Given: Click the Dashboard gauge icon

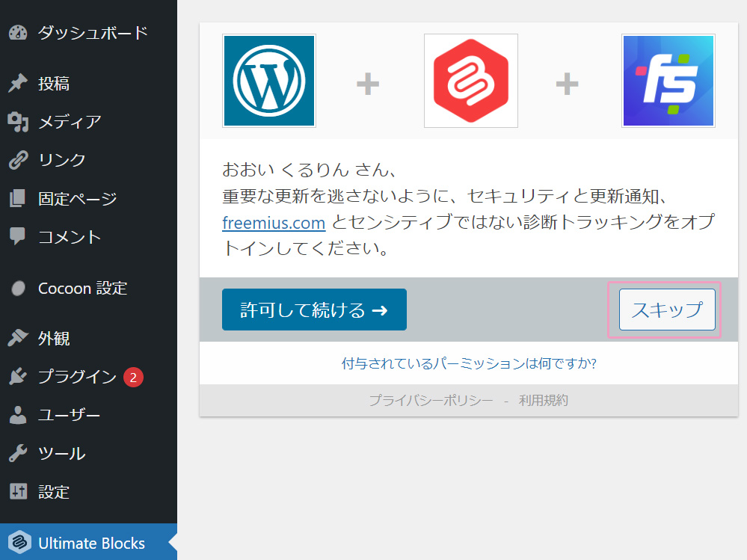Looking at the screenshot, I should point(18,33).
